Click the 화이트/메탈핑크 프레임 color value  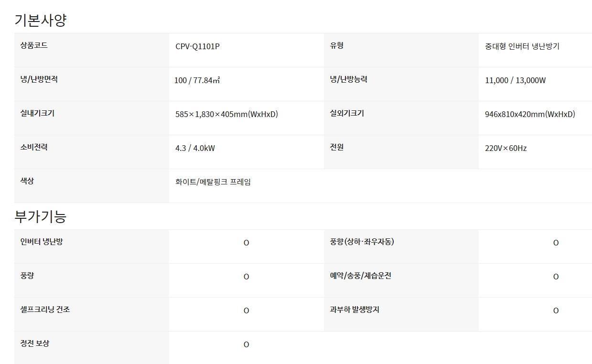[213, 182]
